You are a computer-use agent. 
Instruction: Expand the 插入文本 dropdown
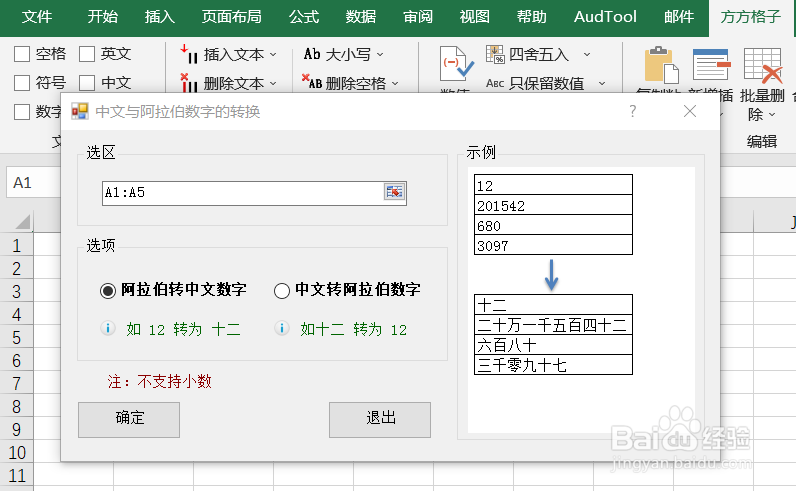click(x=273, y=54)
